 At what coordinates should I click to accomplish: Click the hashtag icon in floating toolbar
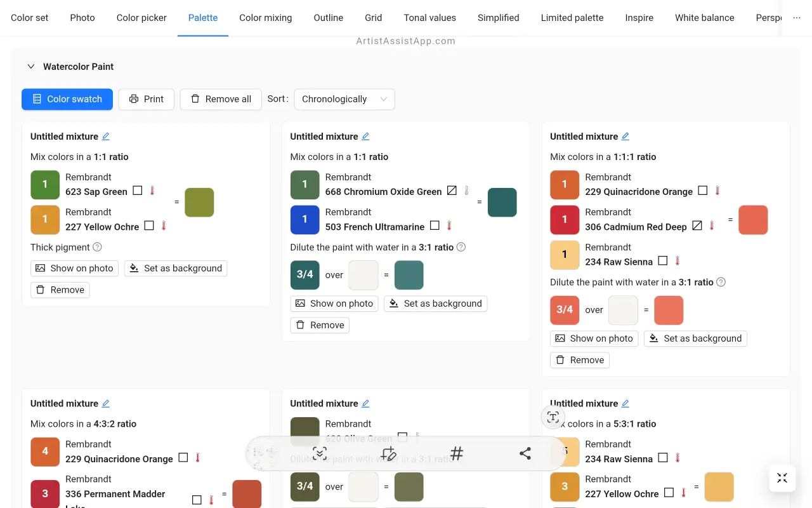click(457, 453)
